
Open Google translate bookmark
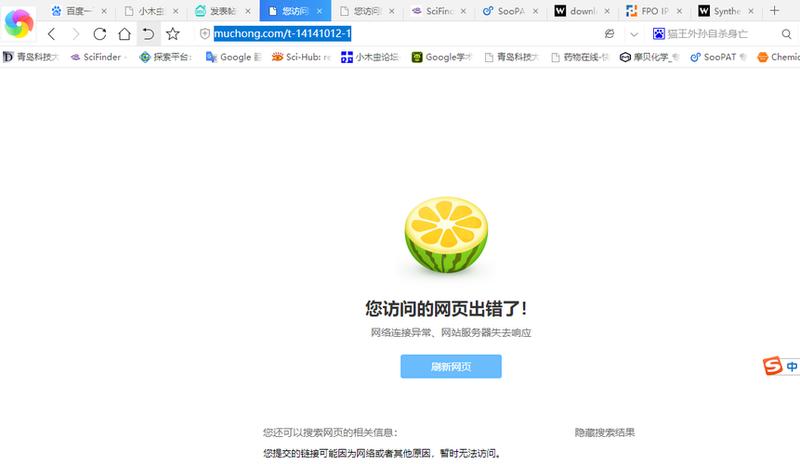233,57
